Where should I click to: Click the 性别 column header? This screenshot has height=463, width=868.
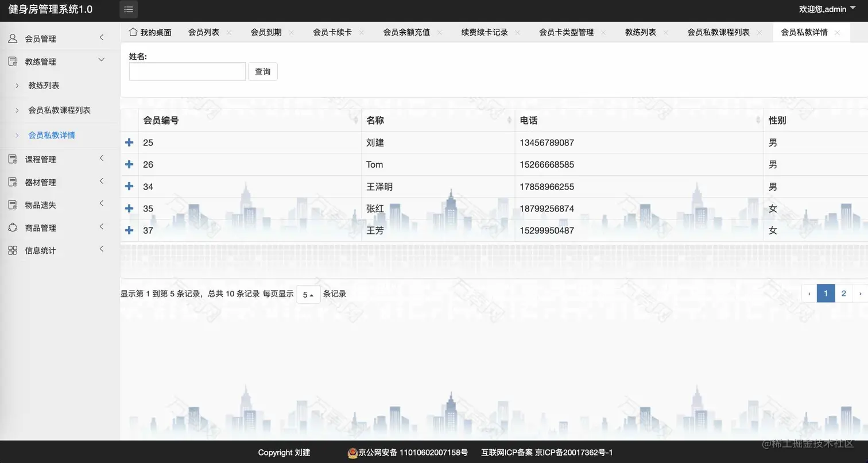click(777, 121)
